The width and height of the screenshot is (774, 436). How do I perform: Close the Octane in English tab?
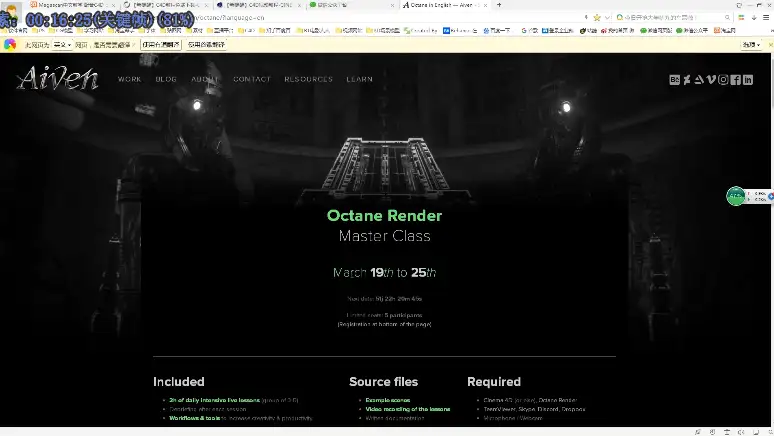(x=486, y=5)
